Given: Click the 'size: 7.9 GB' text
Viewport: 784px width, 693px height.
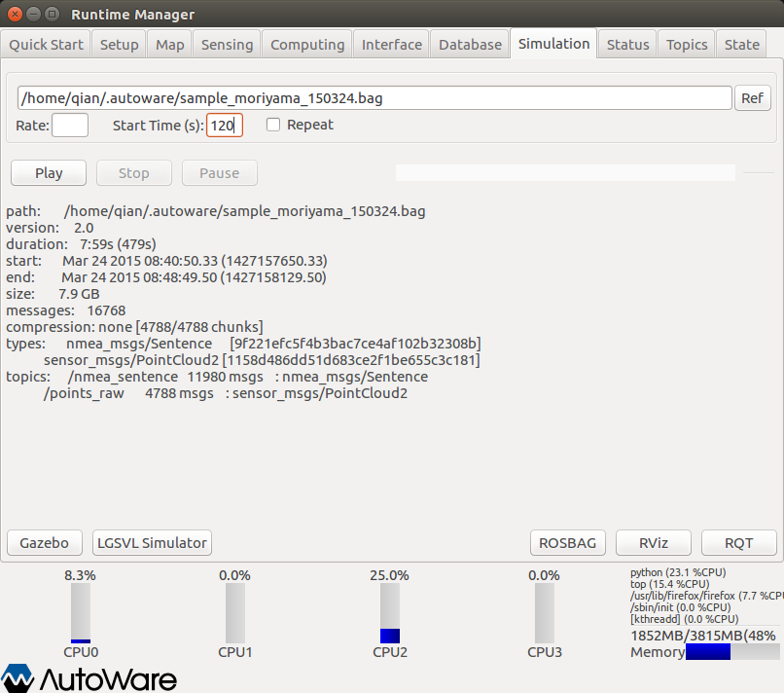Looking at the screenshot, I should pos(53,294).
